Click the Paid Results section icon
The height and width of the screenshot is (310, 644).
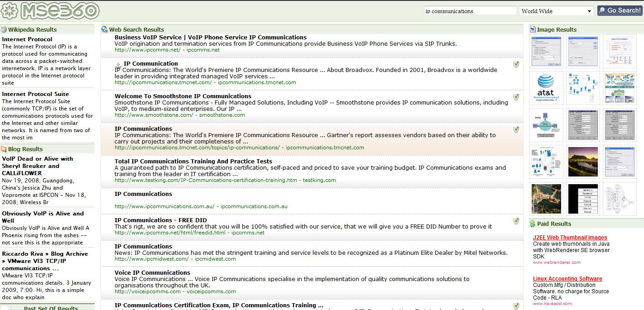click(x=533, y=224)
